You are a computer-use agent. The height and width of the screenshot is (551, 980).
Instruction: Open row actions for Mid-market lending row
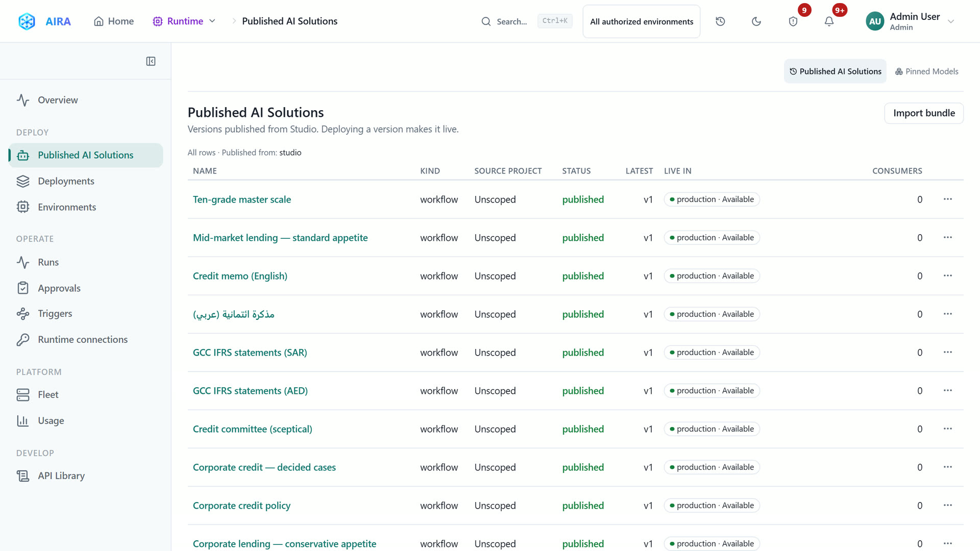pyautogui.click(x=948, y=237)
